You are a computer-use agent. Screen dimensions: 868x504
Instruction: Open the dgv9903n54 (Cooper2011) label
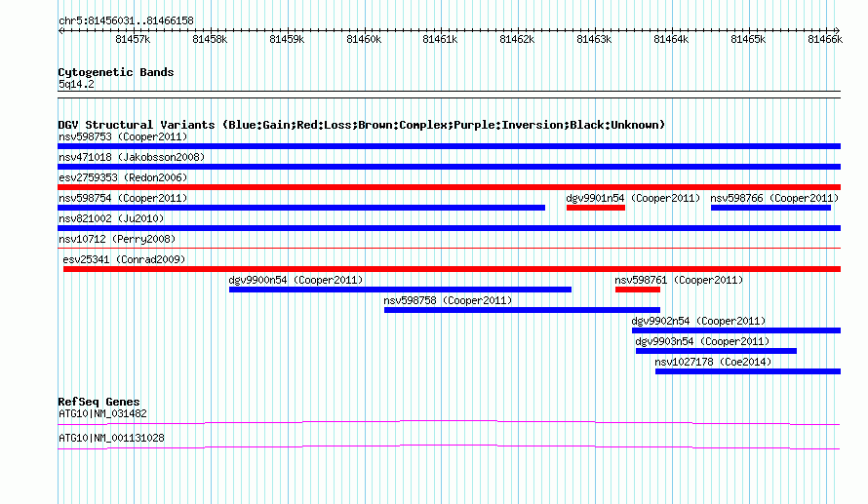coord(702,341)
